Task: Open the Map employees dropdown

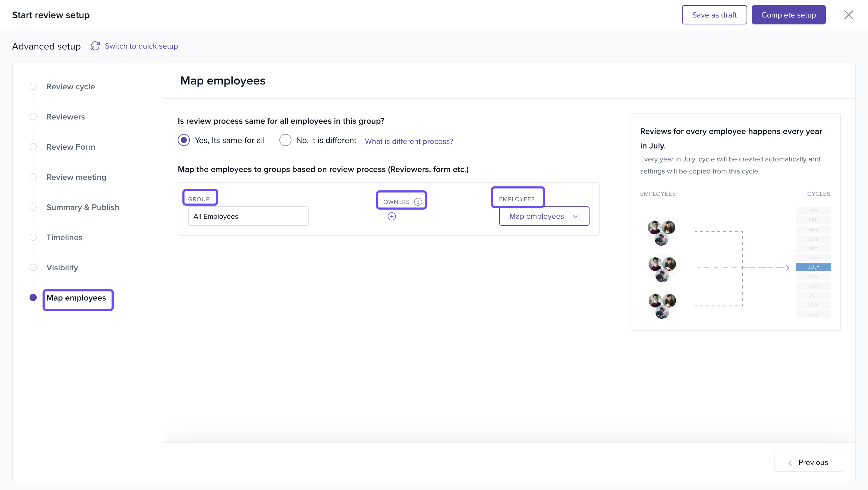Action: tap(536, 217)
